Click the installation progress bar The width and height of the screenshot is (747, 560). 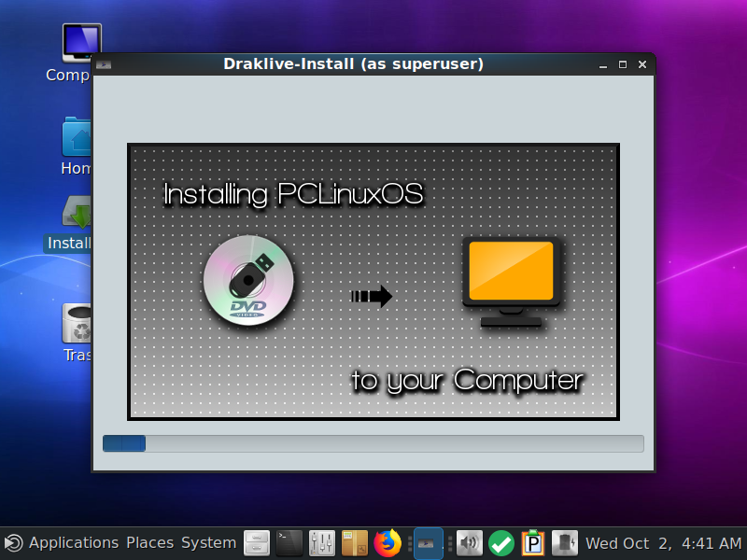point(373,443)
